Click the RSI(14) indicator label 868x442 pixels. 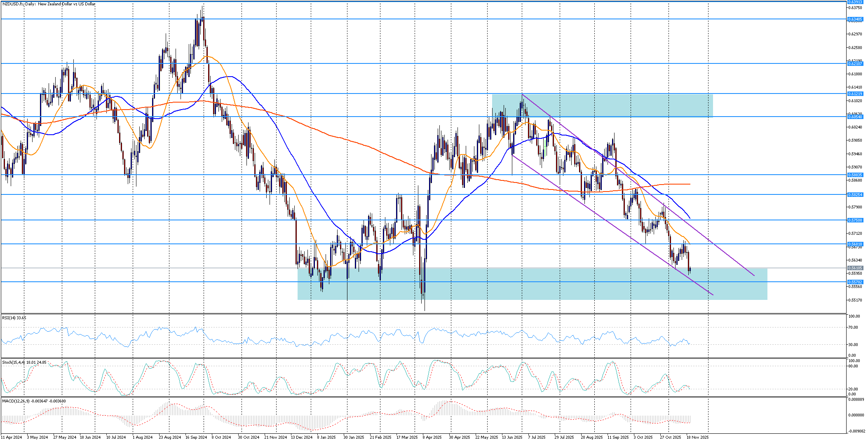coord(14,318)
